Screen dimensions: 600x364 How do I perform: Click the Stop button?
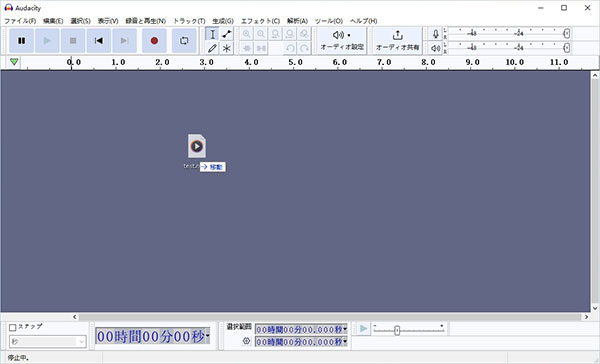pos(73,41)
